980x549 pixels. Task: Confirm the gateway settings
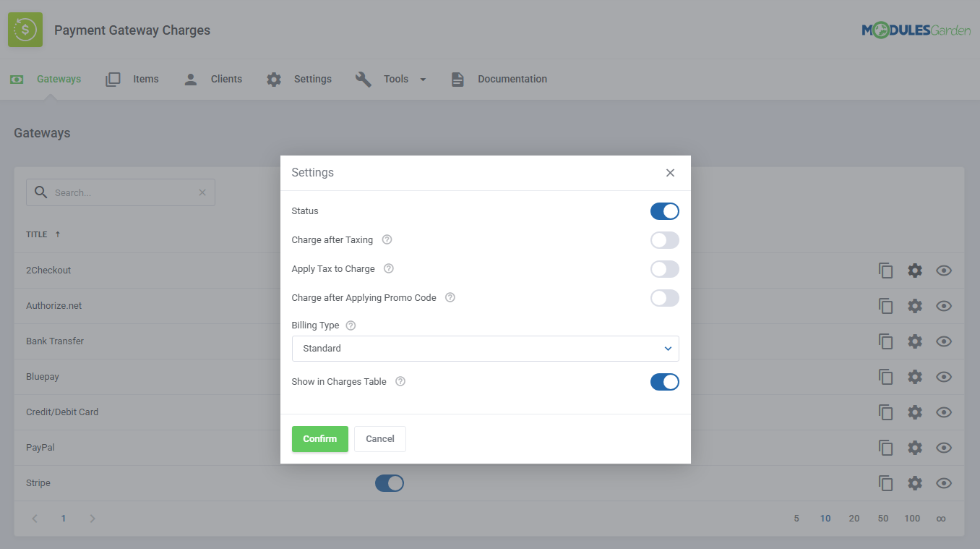319,438
